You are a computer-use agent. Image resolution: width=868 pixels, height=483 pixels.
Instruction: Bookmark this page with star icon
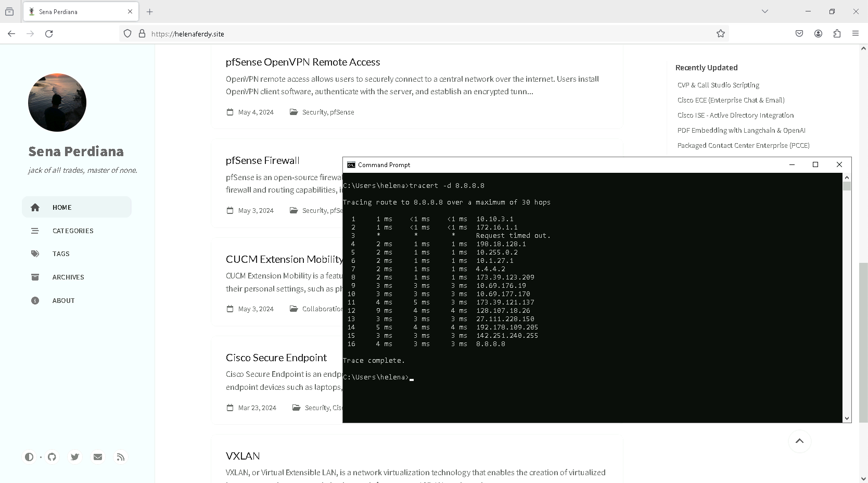click(x=720, y=34)
